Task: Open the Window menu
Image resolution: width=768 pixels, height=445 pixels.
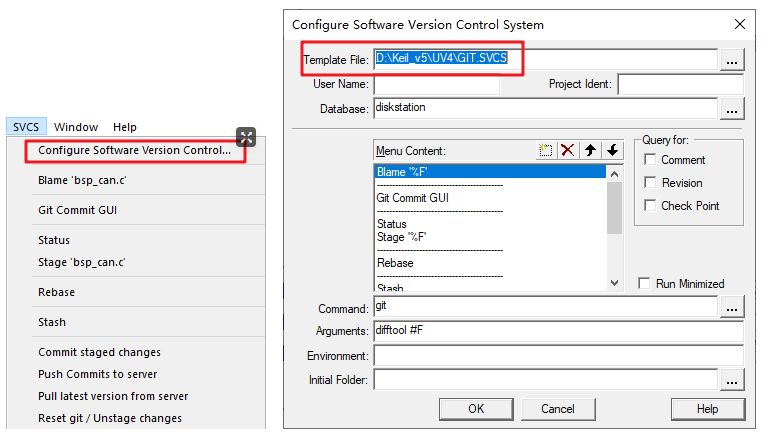Action: click(76, 127)
